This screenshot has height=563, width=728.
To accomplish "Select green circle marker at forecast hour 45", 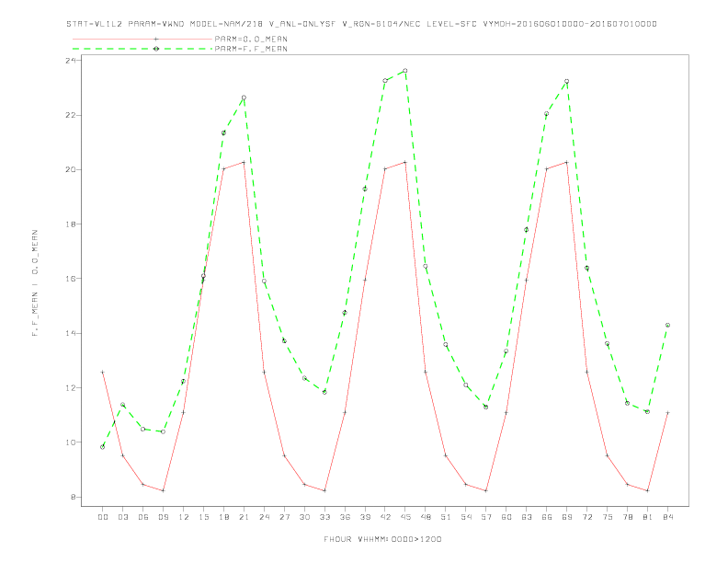I will (x=405, y=71).
